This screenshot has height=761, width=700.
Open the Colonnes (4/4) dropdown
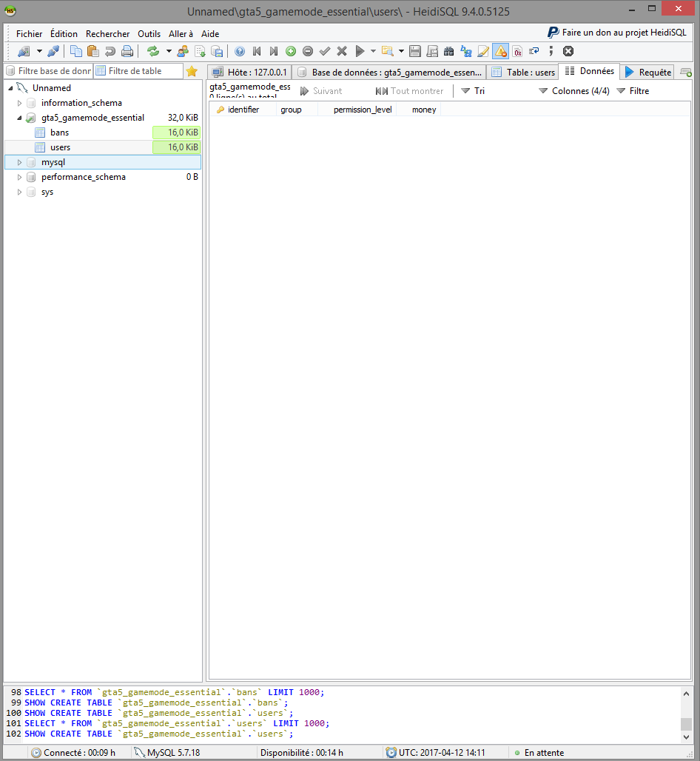pyautogui.click(x=574, y=91)
